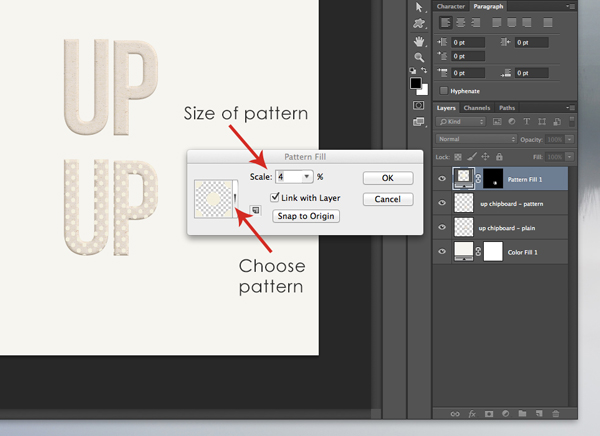The height and width of the screenshot is (436, 600).
Task: Hide the Color Fill 1 layer
Action: click(x=444, y=251)
